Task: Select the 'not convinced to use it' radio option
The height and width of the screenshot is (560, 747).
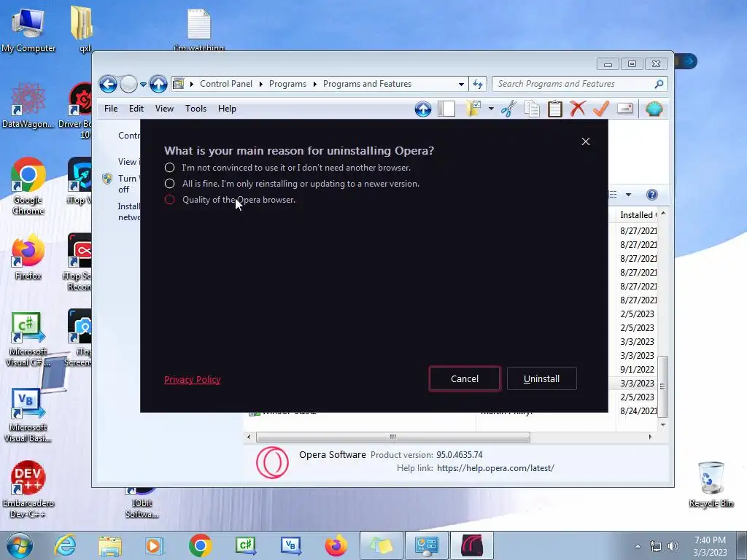Action: (169, 168)
